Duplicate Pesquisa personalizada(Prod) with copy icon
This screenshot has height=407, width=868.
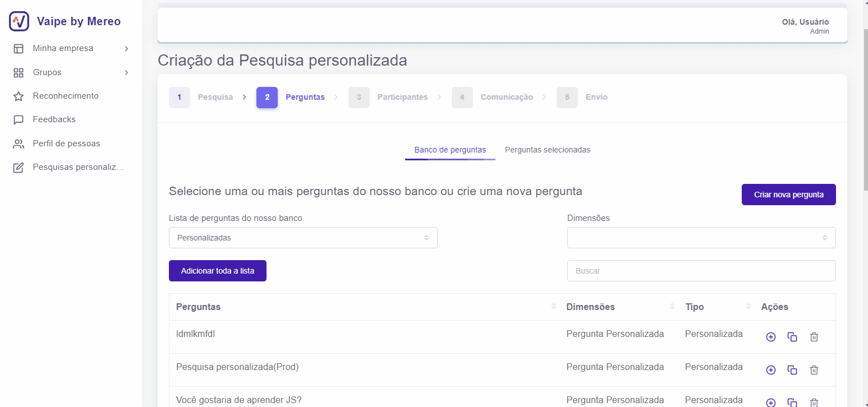792,369
